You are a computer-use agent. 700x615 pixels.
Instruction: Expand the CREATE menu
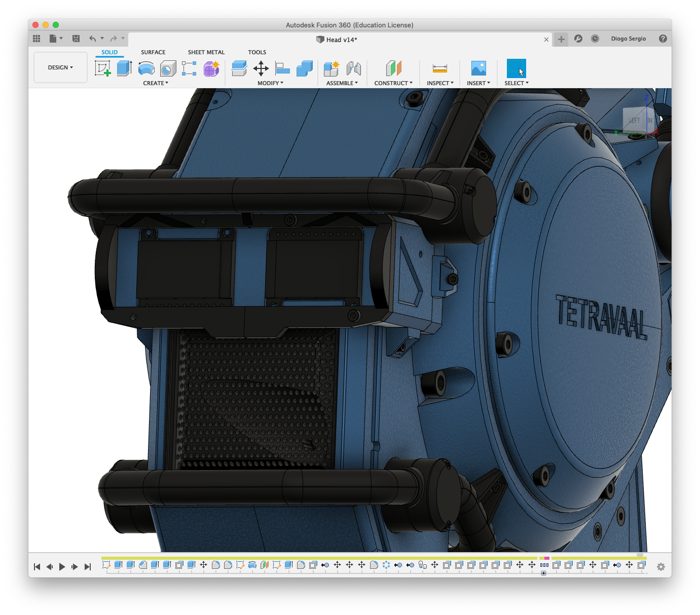156,83
